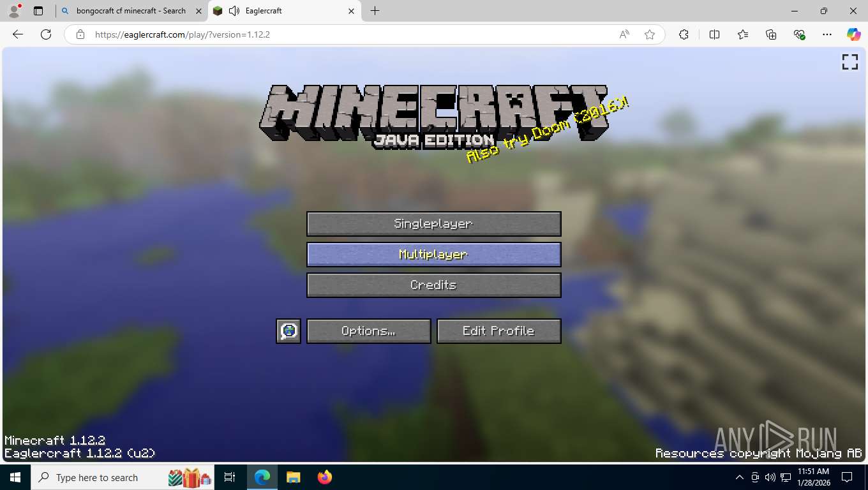This screenshot has height=490, width=868.
Task: Open Microsoft Edge from taskbar
Action: (262, 477)
